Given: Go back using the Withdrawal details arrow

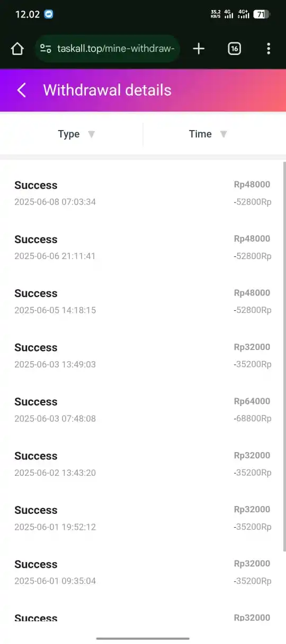Looking at the screenshot, I should [21, 90].
